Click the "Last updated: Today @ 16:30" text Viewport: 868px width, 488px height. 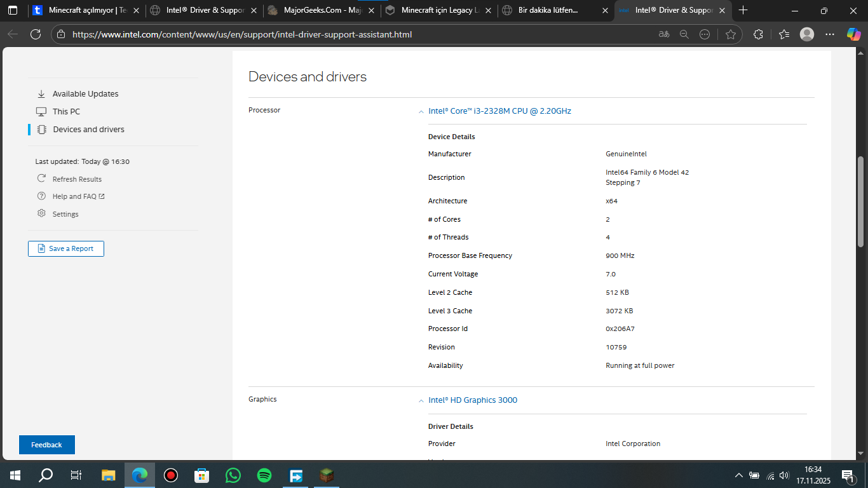[x=83, y=161]
